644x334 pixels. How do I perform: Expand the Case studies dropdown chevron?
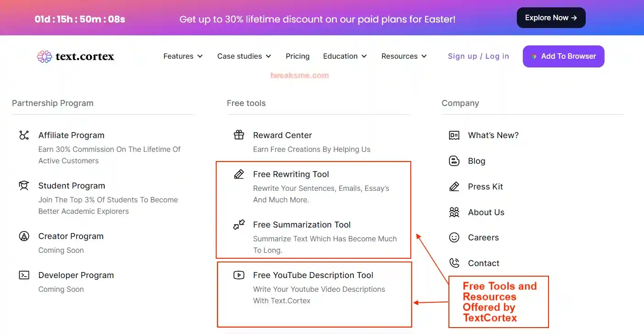click(269, 56)
